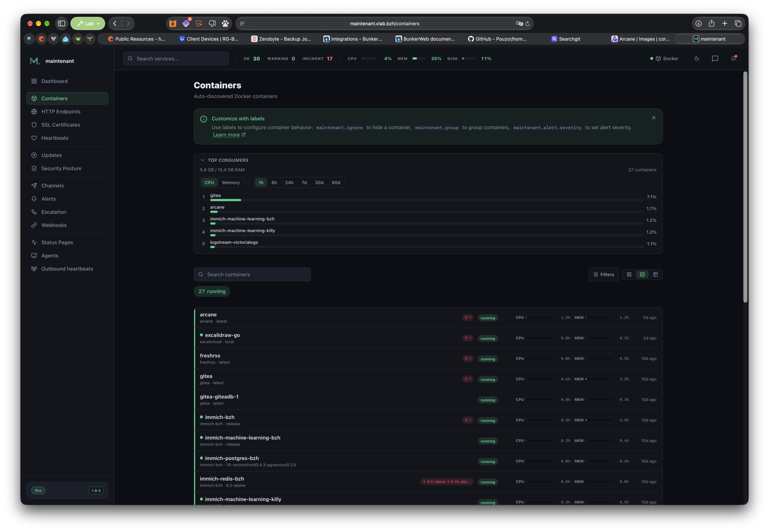Dismiss the Customize with labels banner
Screen dimensions: 769x532
(x=654, y=118)
